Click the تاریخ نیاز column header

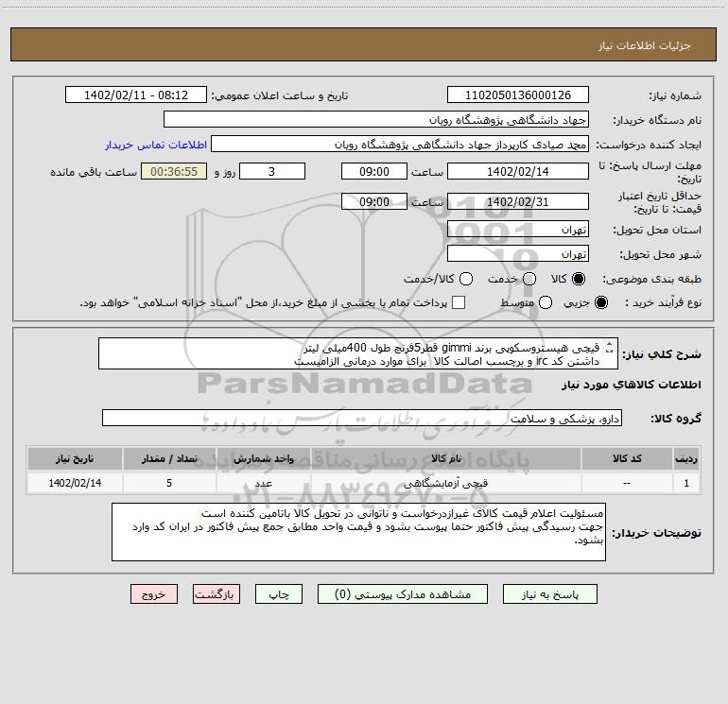75,458
